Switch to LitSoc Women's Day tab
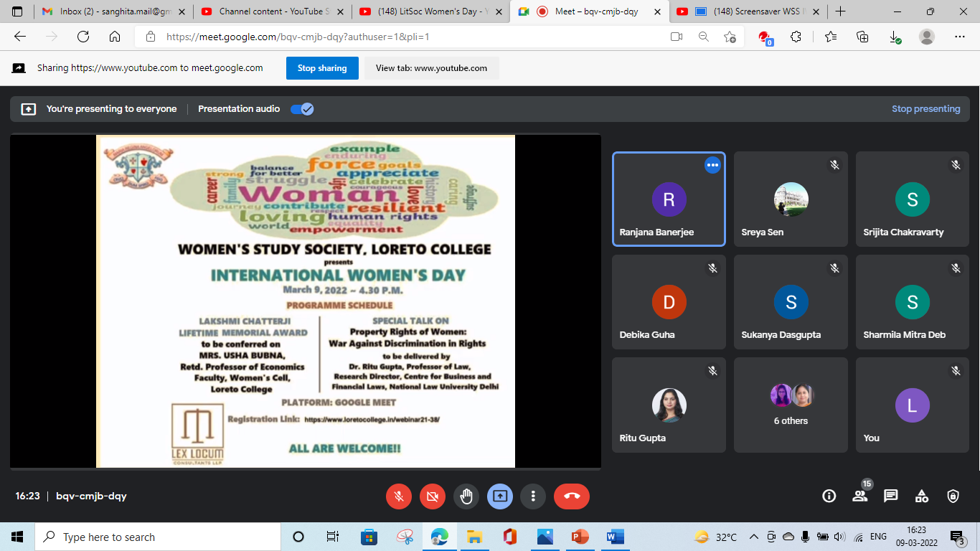Image resolution: width=980 pixels, height=551 pixels. 430,11
